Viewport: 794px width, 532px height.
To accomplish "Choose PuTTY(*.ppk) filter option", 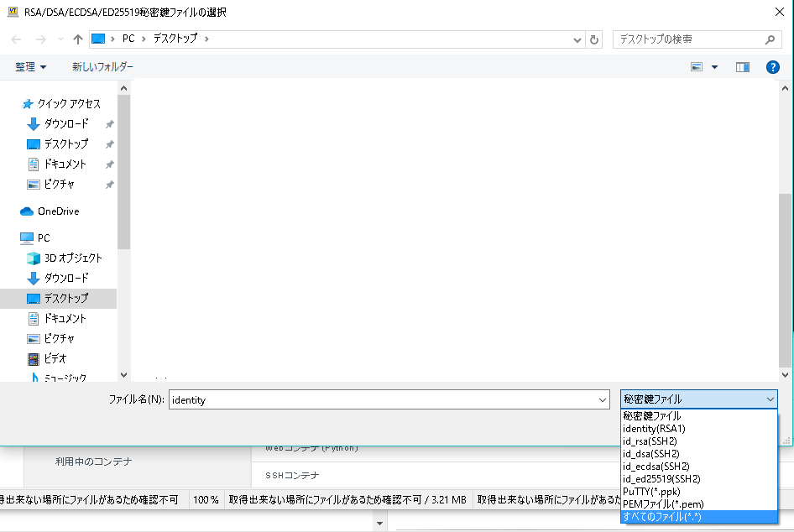I will [x=699, y=492].
